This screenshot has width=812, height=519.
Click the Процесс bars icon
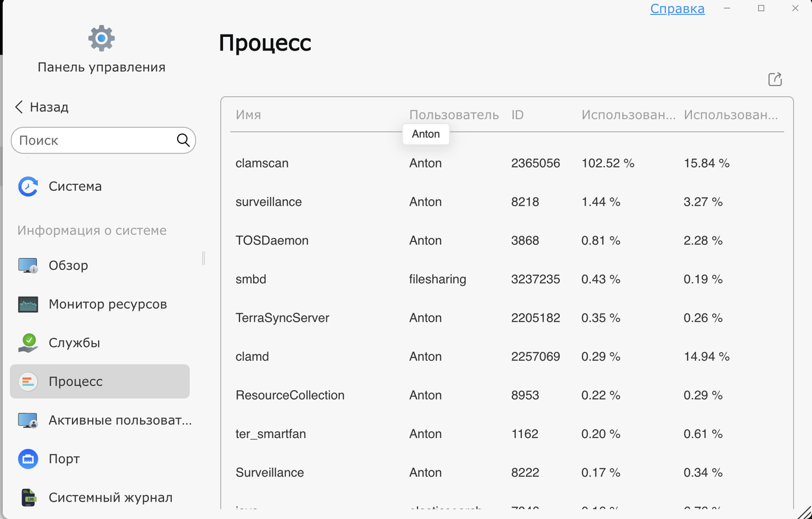(x=28, y=381)
